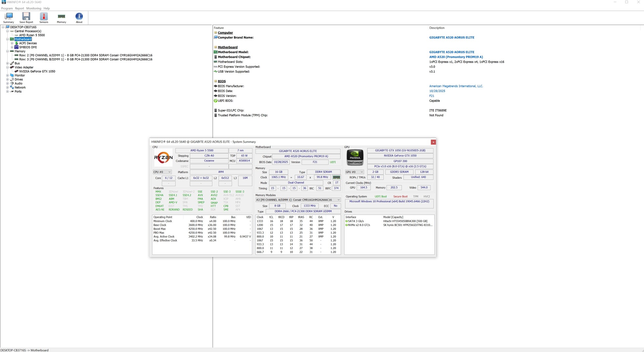Click the Network node icon
The width and height of the screenshot is (644, 352).
(12, 87)
